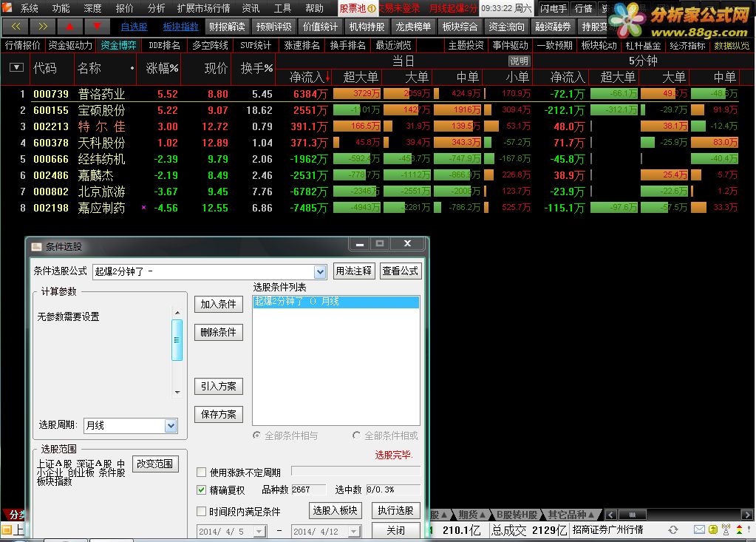The width and height of the screenshot is (756, 542).
Task: Select 全部条件相与 radio button
Action: 256,436
